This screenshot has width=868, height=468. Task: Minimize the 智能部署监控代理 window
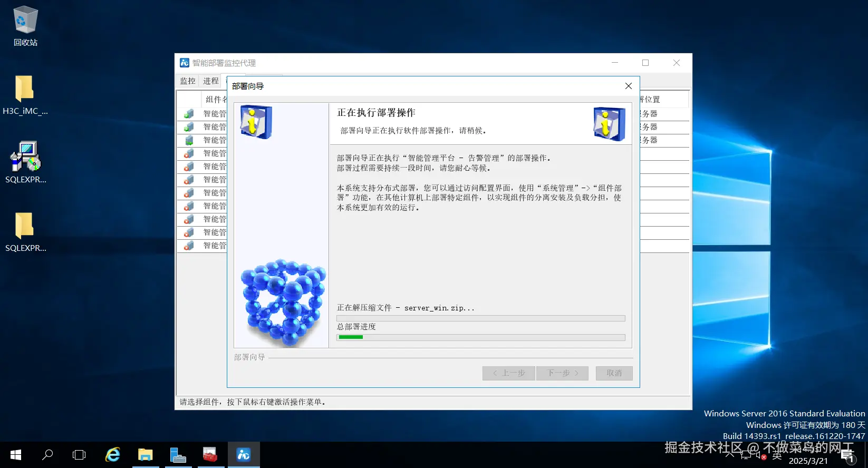tap(615, 63)
